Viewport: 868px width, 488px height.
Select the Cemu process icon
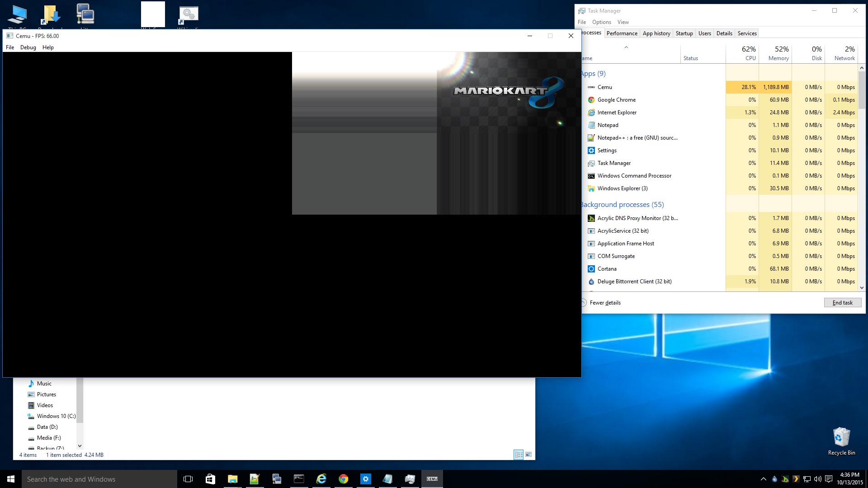point(591,87)
